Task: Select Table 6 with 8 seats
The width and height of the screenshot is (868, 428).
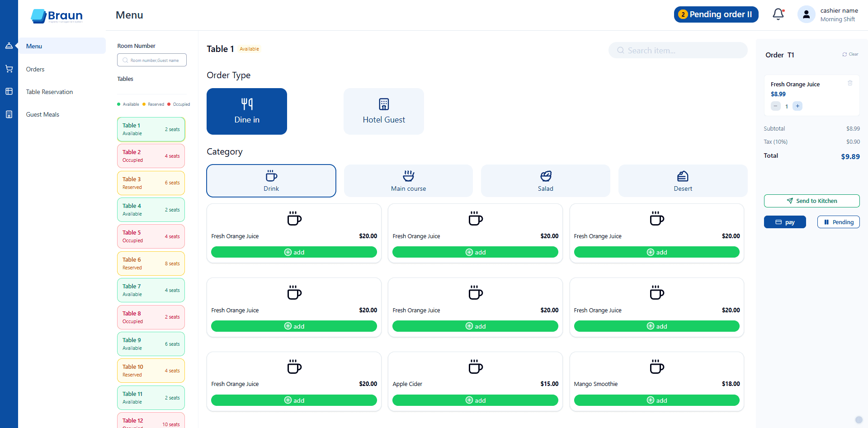Action: [x=151, y=263]
